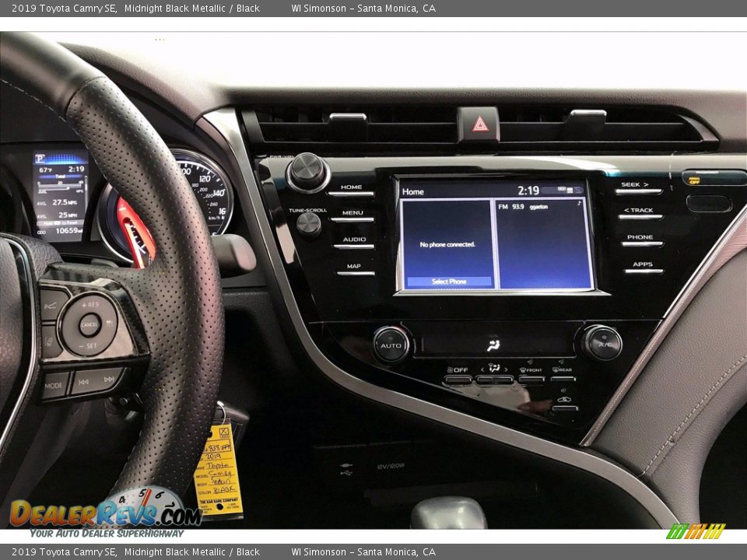Click the 25 MPH average speed readout
Screen dimensions: 747x560
67,215
